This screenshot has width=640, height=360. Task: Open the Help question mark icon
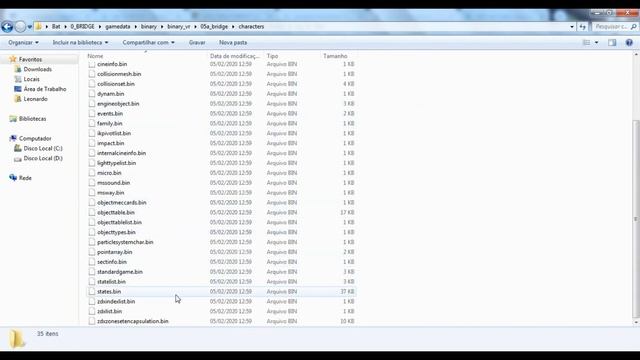coord(629,42)
